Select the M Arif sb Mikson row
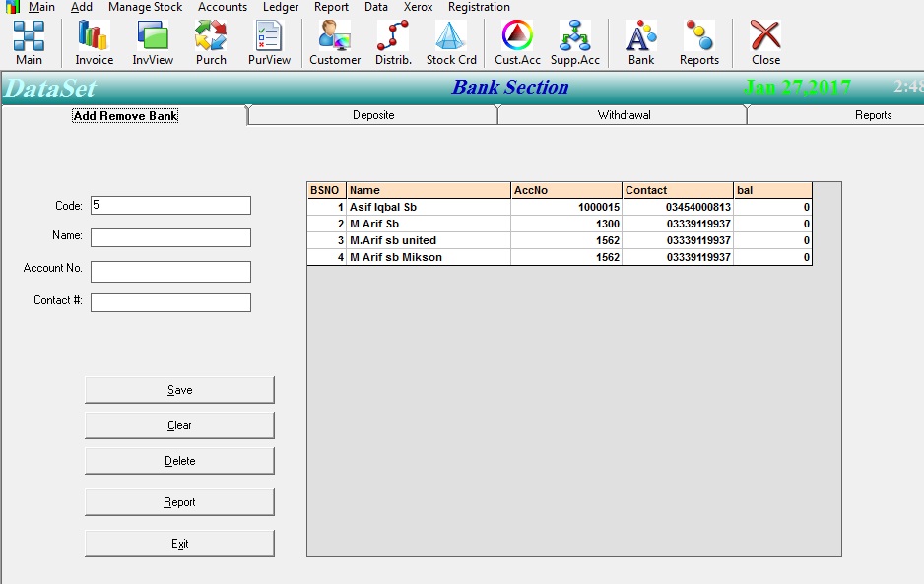 (560, 257)
